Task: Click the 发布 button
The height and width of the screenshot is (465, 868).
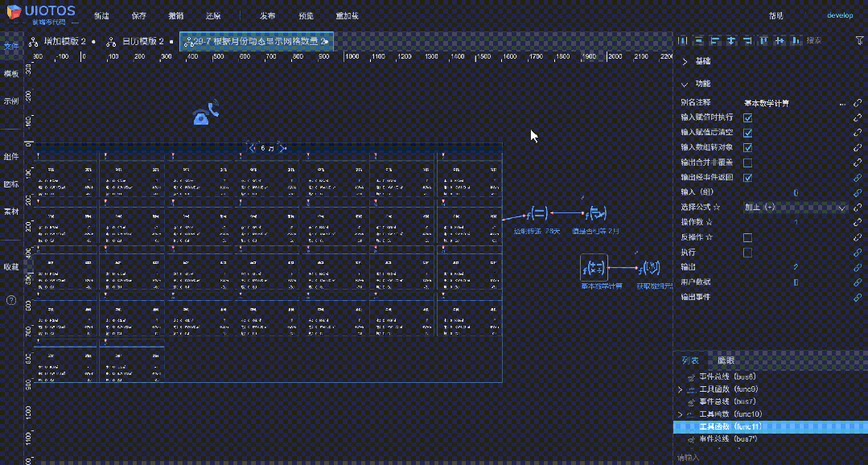Action: pyautogui.click(x=267, y=16)
